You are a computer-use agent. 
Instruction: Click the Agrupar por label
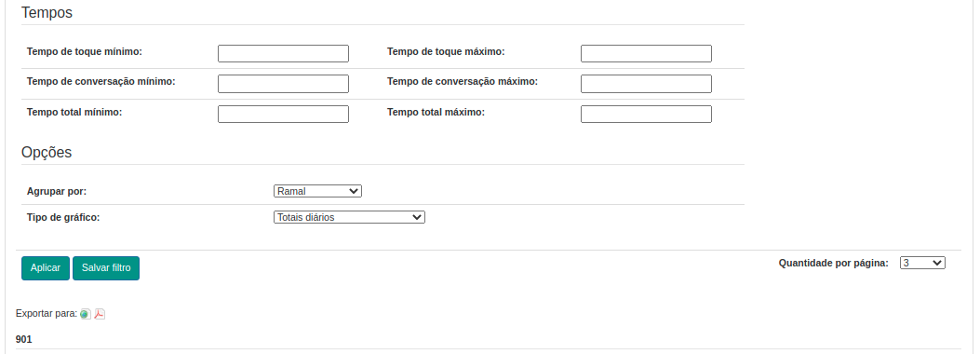click(x=57, y=191)
